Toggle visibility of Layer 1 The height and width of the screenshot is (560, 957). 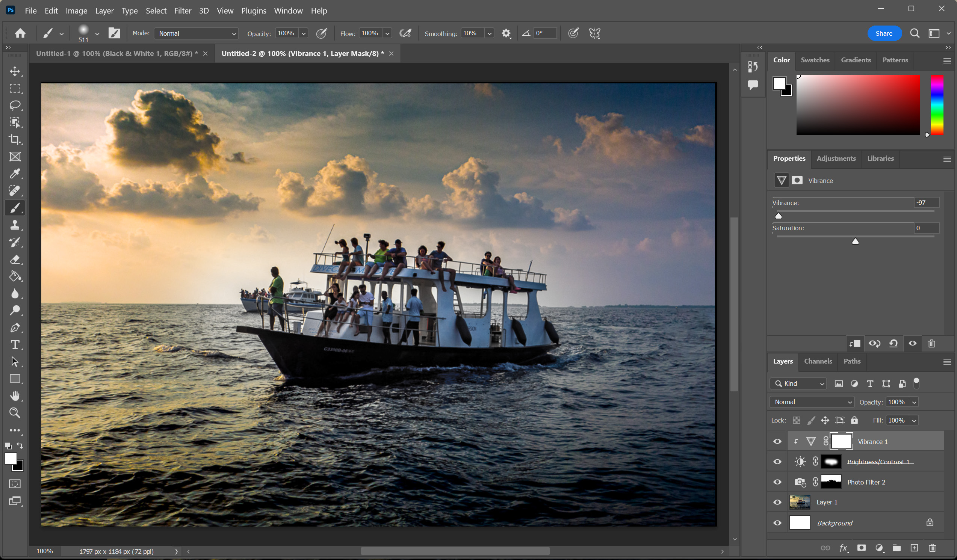(x=777, y=502)
